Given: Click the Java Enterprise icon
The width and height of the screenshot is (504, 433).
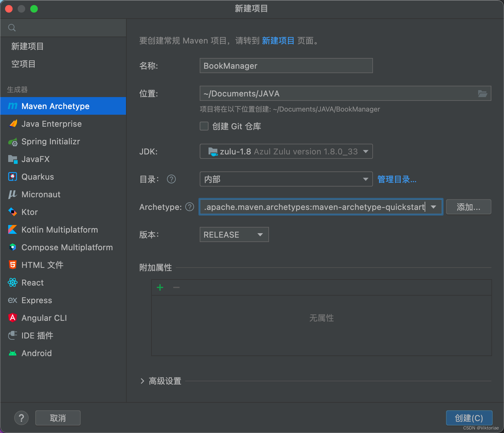Looking at the screenshot, I should pos(13,124).
